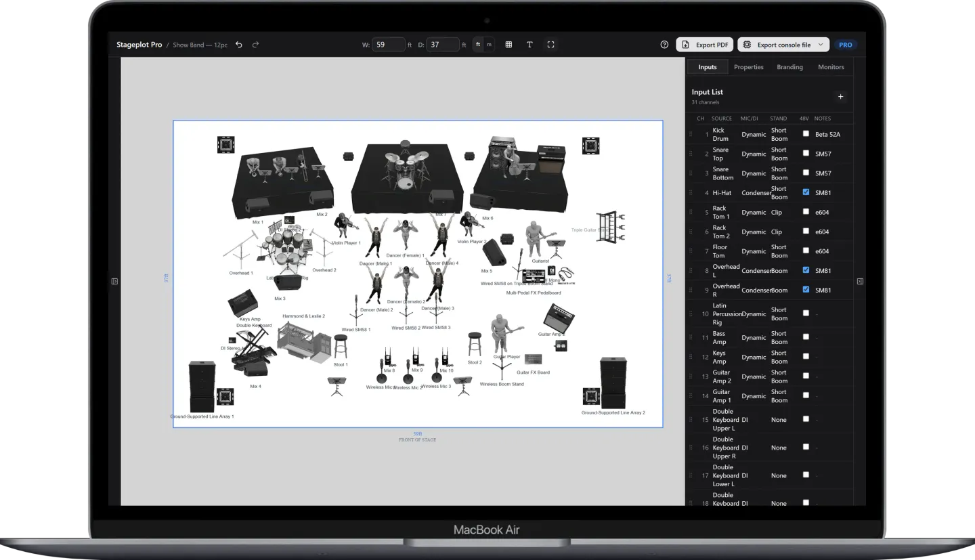Click the stage width field showing 59
The width and height of the screenshot is (975, 560).
click(x=389, y=45)
